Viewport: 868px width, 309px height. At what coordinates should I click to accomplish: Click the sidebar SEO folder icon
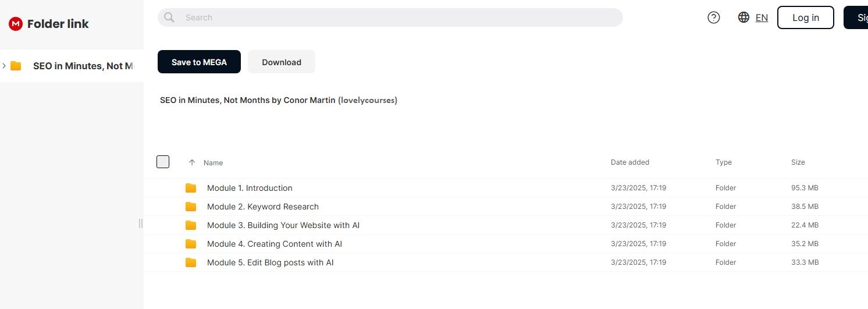click(x=16, y=66)
